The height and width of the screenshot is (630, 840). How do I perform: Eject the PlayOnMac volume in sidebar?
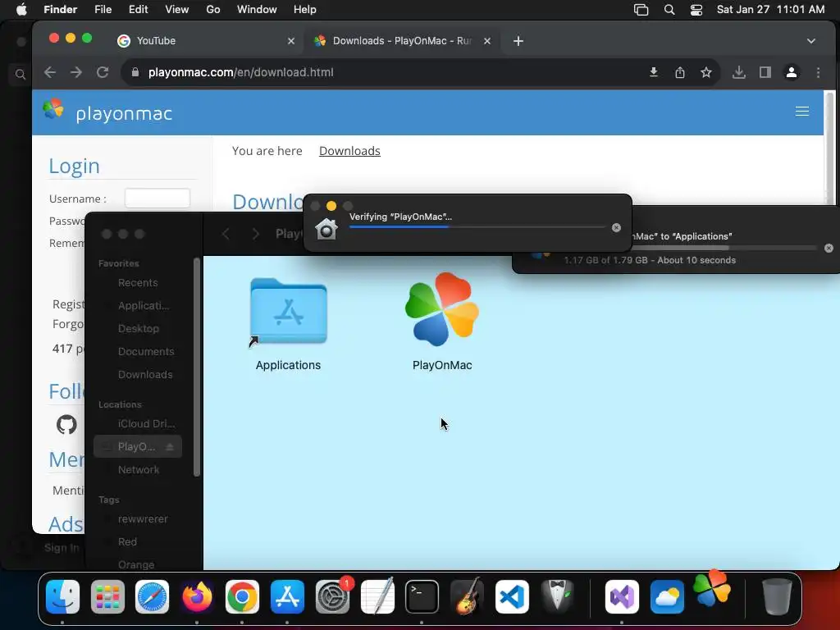click(x=170, y=447)
